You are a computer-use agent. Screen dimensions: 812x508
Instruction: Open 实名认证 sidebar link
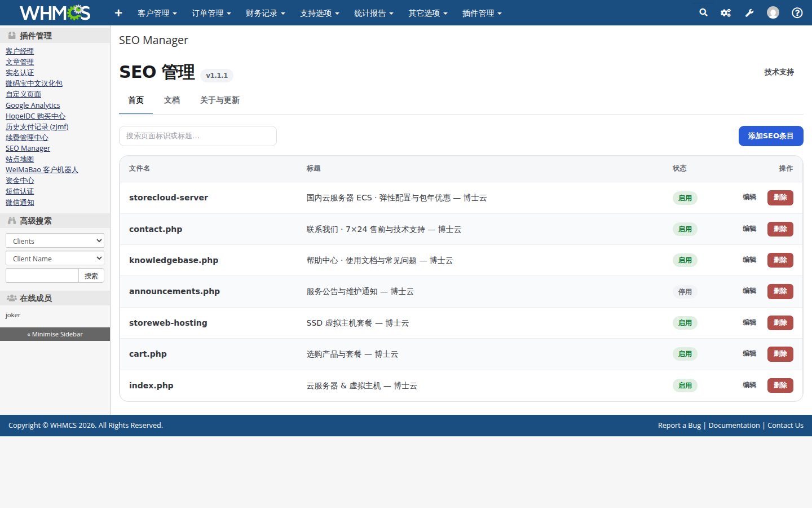(20, 72)
